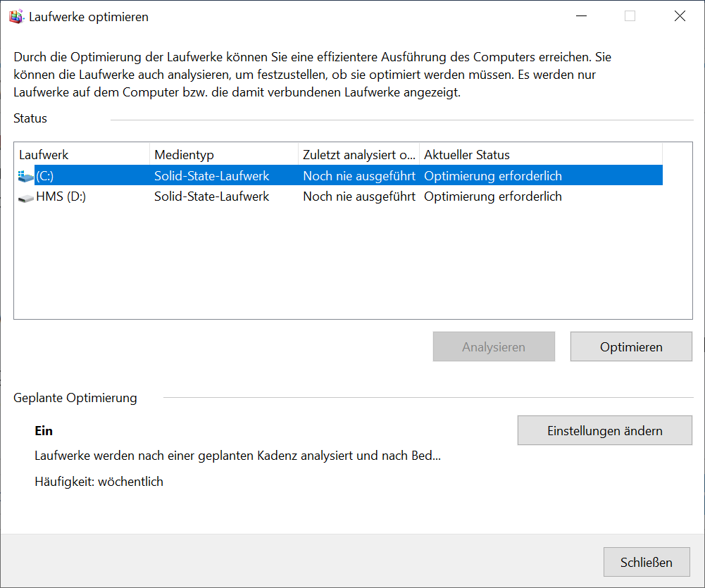Screen dimensions: 705x588
Task: Click the Schließen button
Action: pos(647,562)
